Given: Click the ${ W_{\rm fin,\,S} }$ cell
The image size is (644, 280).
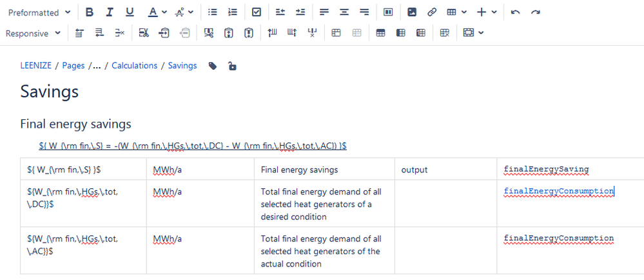Looking at the screenshot, I should [83, 168].
